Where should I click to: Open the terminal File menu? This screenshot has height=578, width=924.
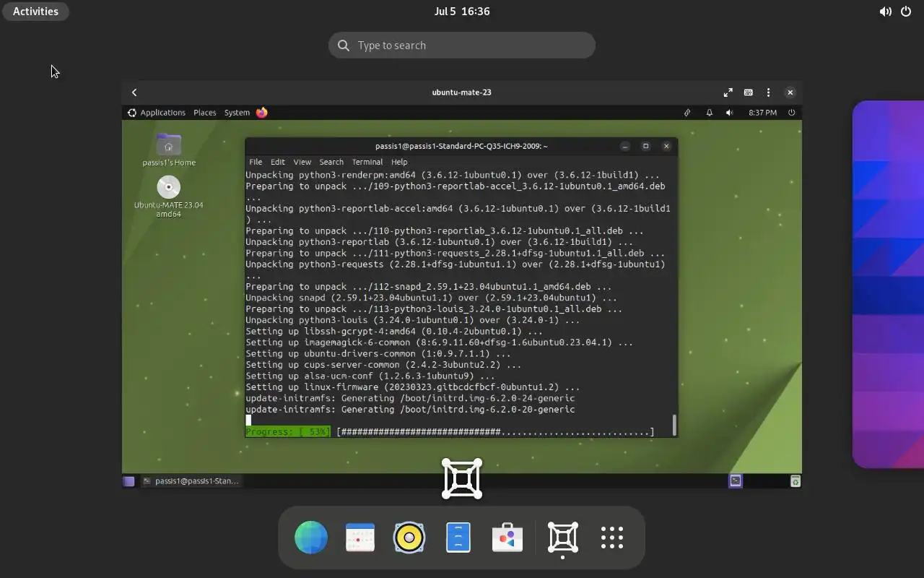[256, 162]
